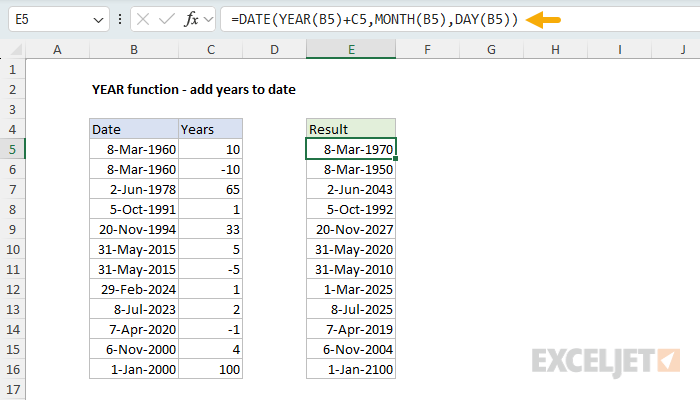700x400 pixels.
Task: Click the fill handle on cell E5
Action: [396, 158]
